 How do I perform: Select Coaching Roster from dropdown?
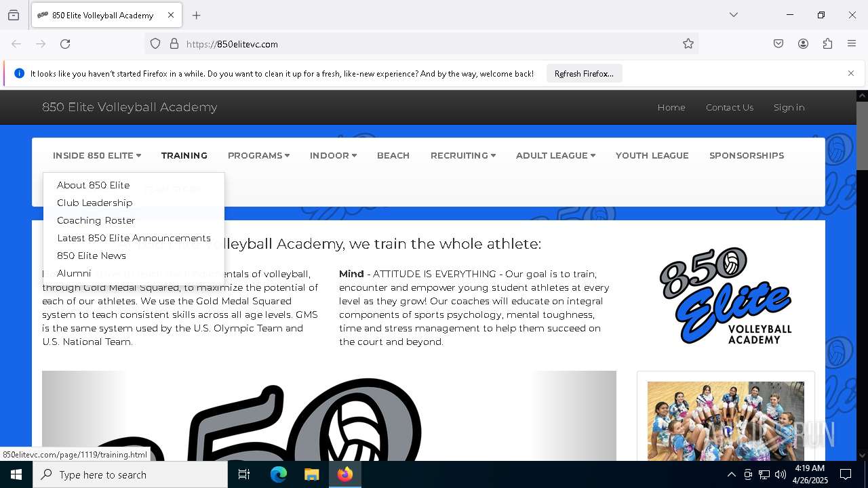[96, 220]
